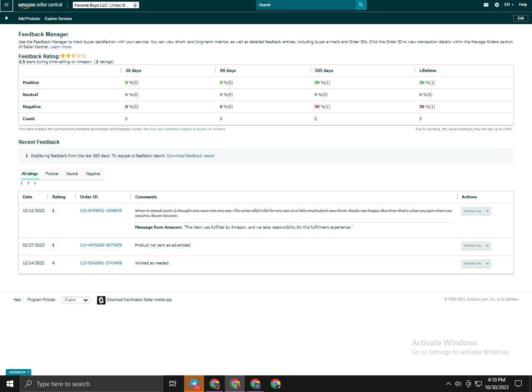Open the network status tray icon
Viewport: 532px width, 392px height.
478,384
